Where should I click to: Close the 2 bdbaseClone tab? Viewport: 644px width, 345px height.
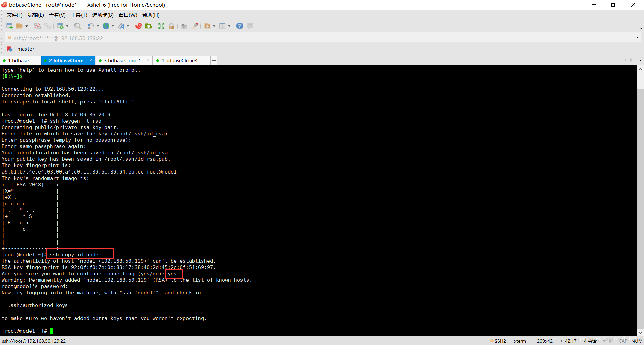coord(91,60)
